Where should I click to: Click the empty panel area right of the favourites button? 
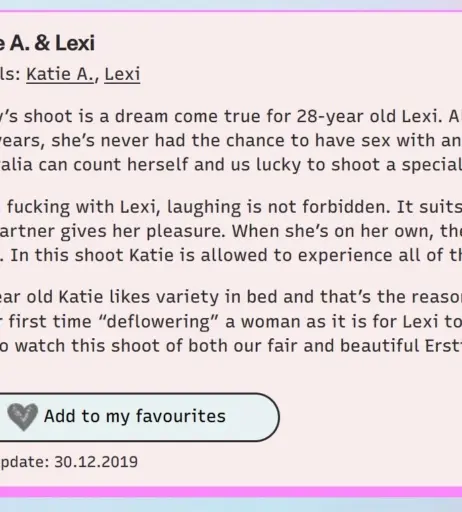[x=370, y=417]
